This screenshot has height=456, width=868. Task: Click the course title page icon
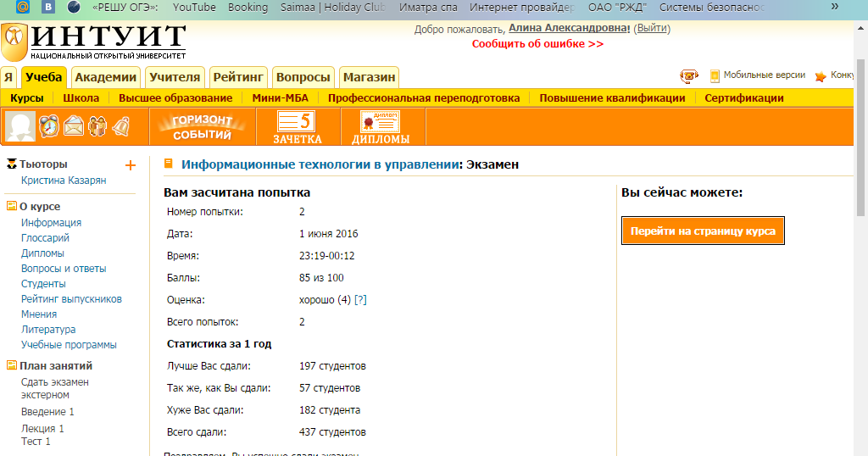169,164
